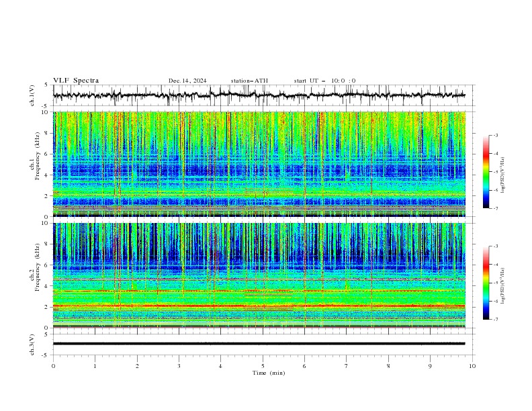The height and width of the screenshot is (411, 532).
Task: Click the ch.2 colorbar "log(PSD)(V²/Hz)" label
Action: point(502,286)
